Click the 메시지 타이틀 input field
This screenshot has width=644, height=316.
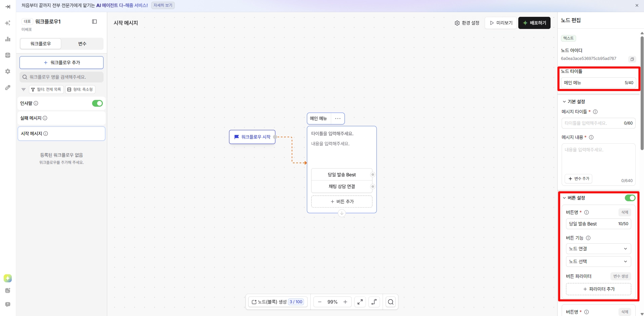(598, 123)
